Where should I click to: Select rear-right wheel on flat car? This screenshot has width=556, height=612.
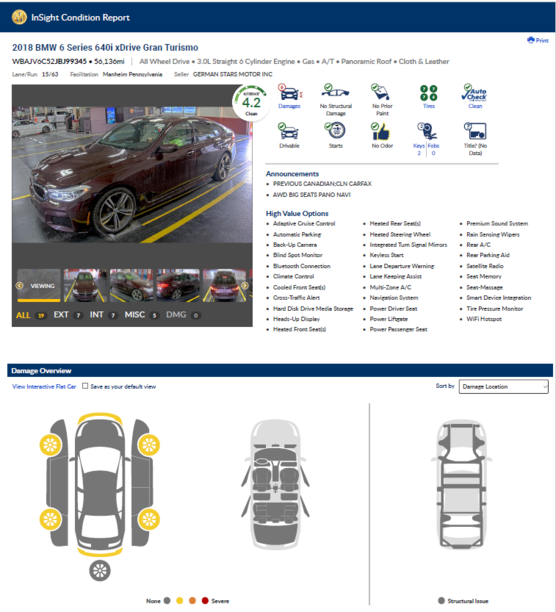(x=149, y=519)
